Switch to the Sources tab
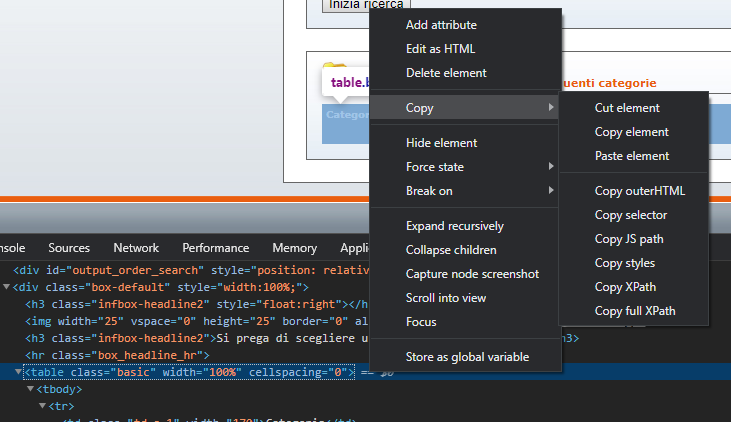 (x=69, y=248)
